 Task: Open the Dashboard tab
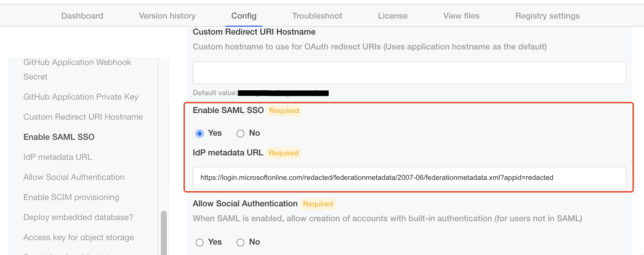click(82, 16)
